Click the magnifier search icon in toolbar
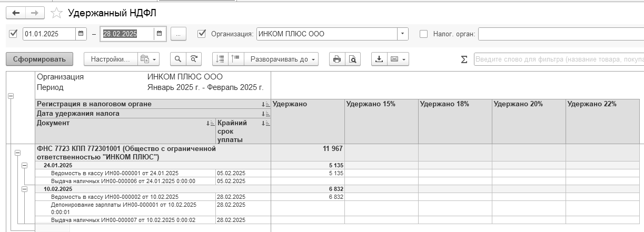 coord(179,59)
